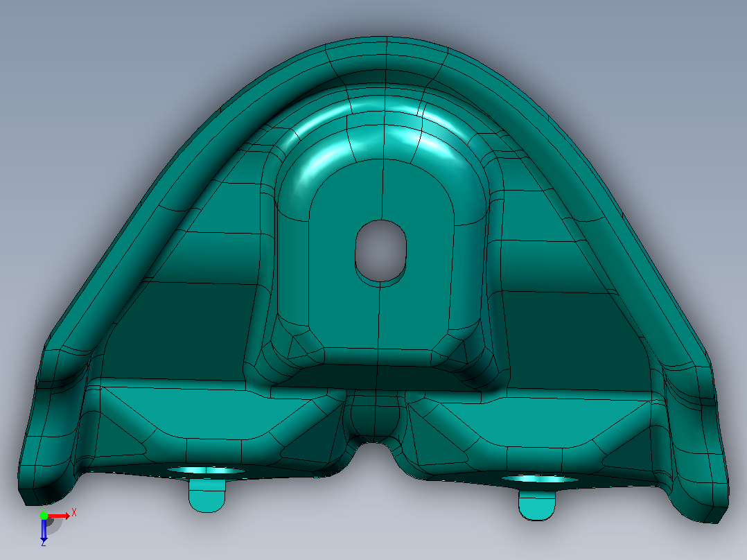Pick the left circular hole on the bottom flange

coord(206,471)
